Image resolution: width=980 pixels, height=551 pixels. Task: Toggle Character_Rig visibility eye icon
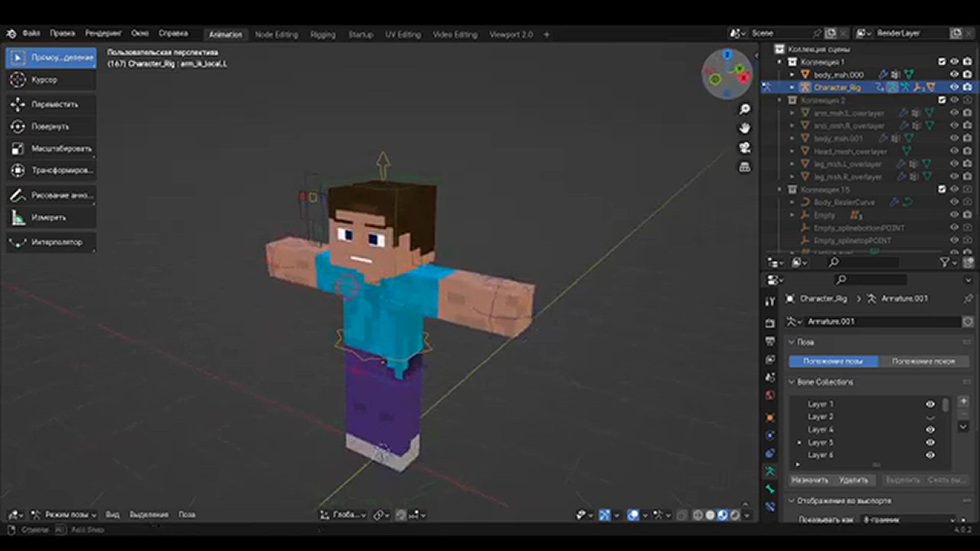click(954, 87)
